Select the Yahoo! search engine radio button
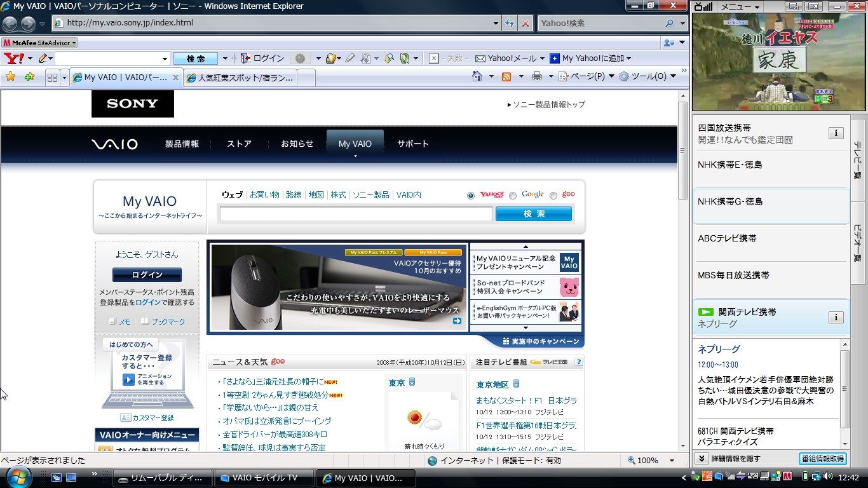Screen dimensions: 868x488 [470, 196]
